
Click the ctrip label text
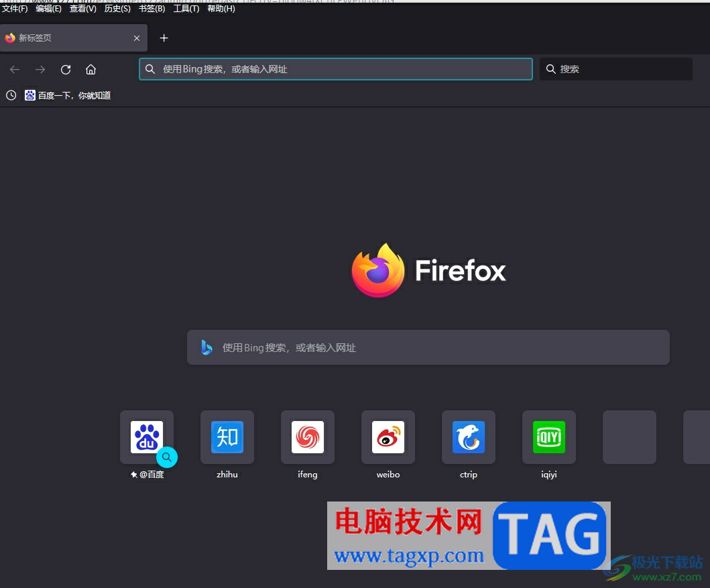pyautogui.click(x=469, y=475)
